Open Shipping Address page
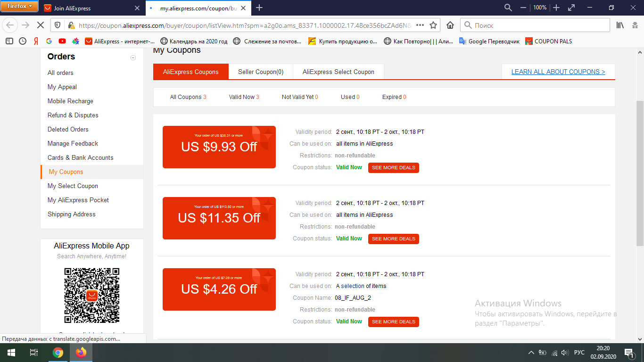 point(72,214)
